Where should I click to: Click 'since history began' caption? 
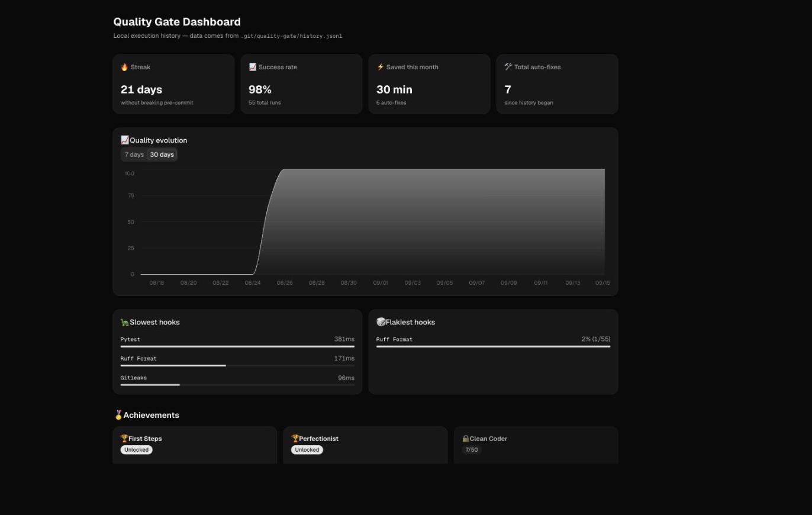tap(529, 103)
